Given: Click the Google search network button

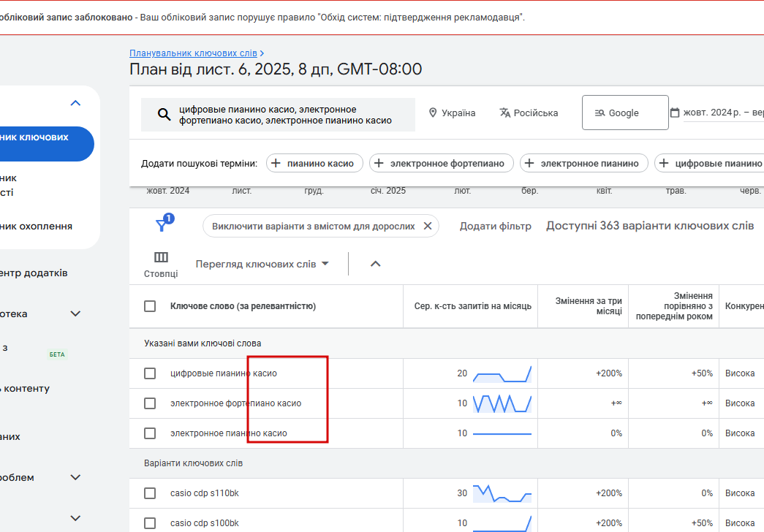Looking at the screenshot, I should click(625, 113).
